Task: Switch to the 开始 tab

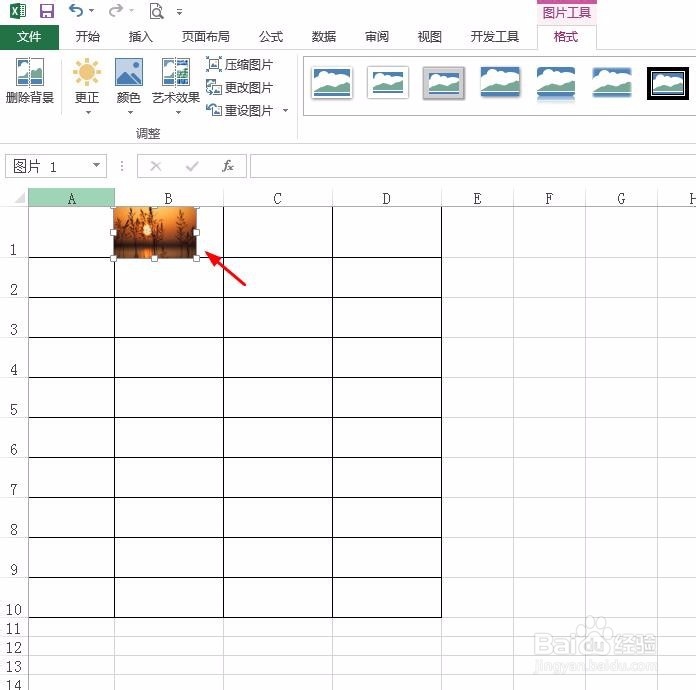Action: click(87, 37)
